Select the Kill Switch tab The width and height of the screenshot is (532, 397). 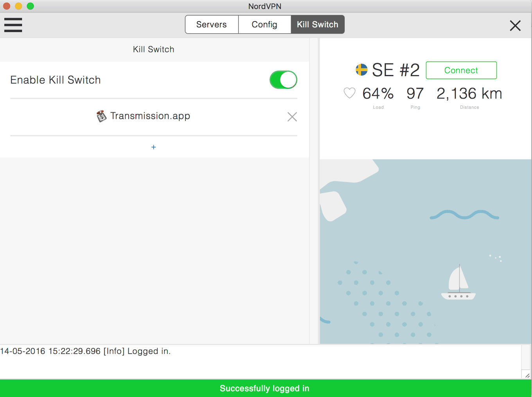318,25
